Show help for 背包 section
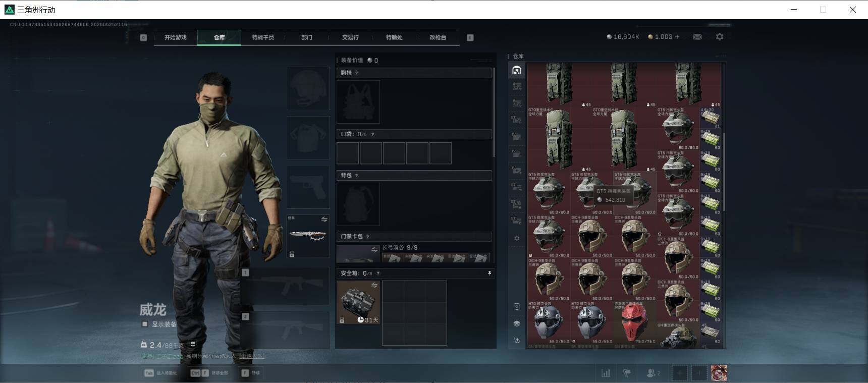Viewport: 868px width, 383px height. click(356, 175)
